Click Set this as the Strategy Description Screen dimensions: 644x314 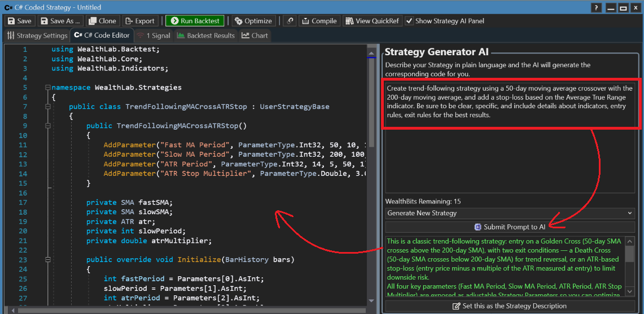click(x=510, y=306)
